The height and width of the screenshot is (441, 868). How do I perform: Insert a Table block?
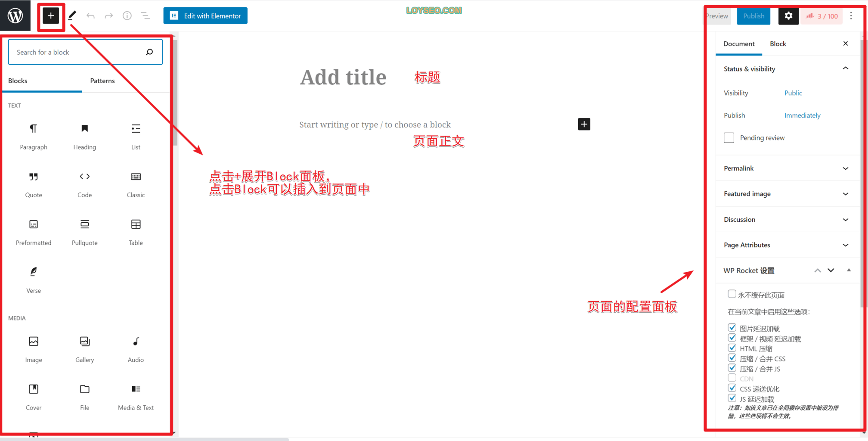coord(136,232)
